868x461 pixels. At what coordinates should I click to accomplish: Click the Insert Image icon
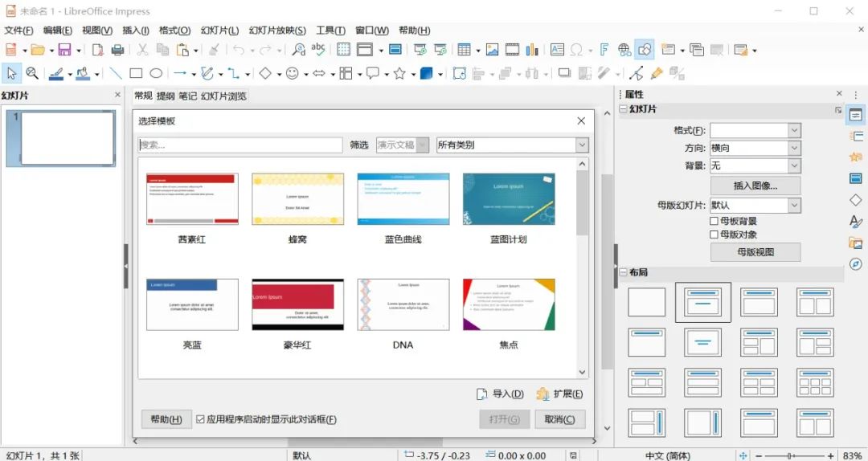click(x=492, y=50)
